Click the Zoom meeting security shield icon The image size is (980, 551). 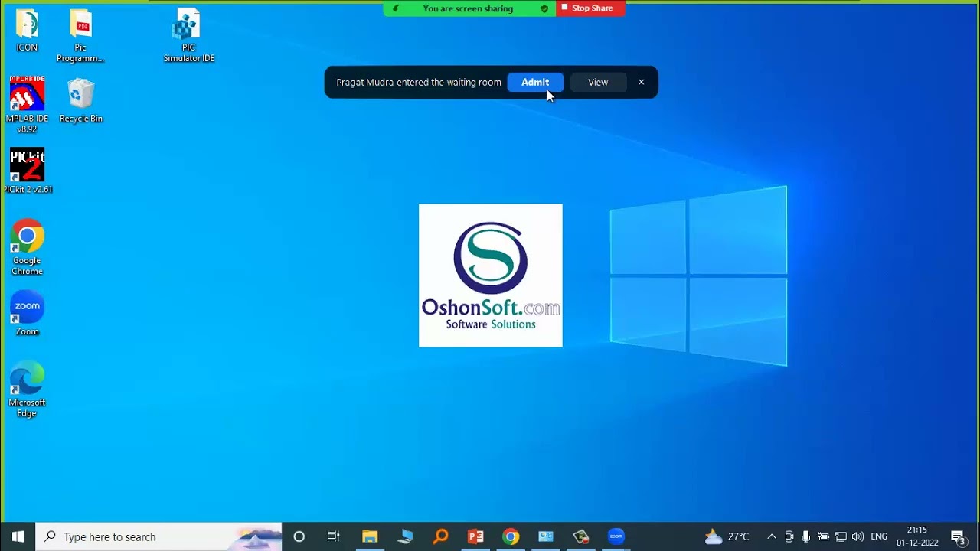[x=544, y=8]
